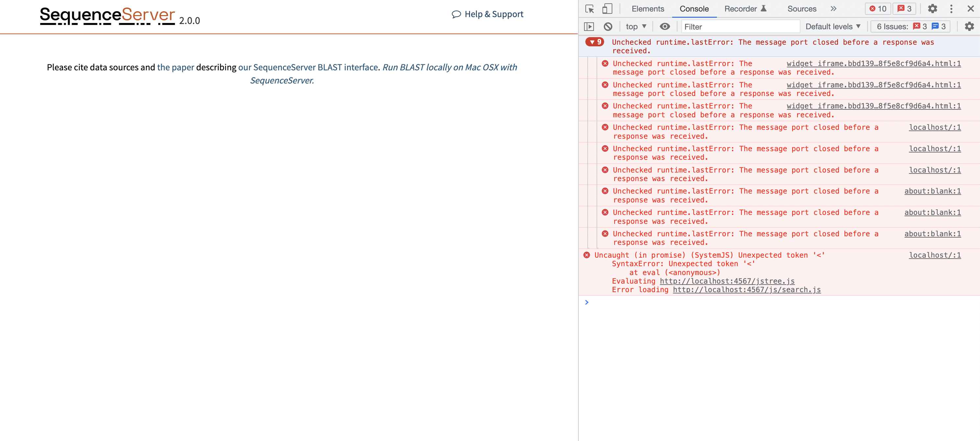Open the top frame context dropdown

click(x=635, y=26)
